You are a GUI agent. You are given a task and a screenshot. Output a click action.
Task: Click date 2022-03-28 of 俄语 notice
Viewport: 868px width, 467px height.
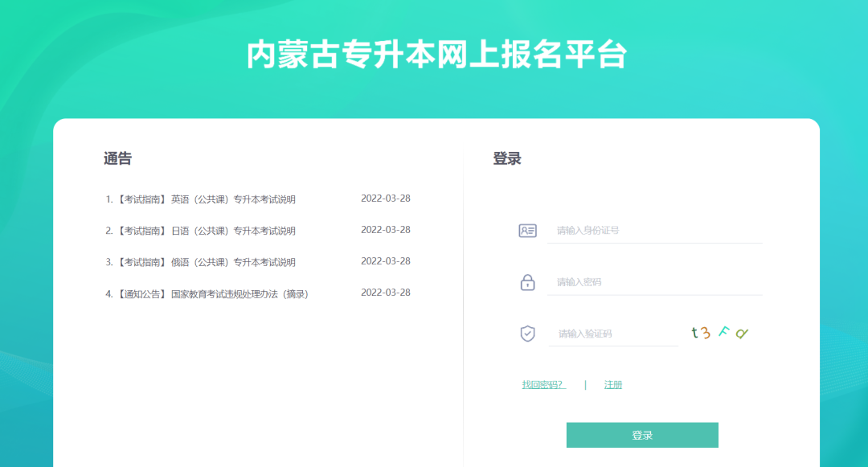pyautogui.click(x=385, y=261)
